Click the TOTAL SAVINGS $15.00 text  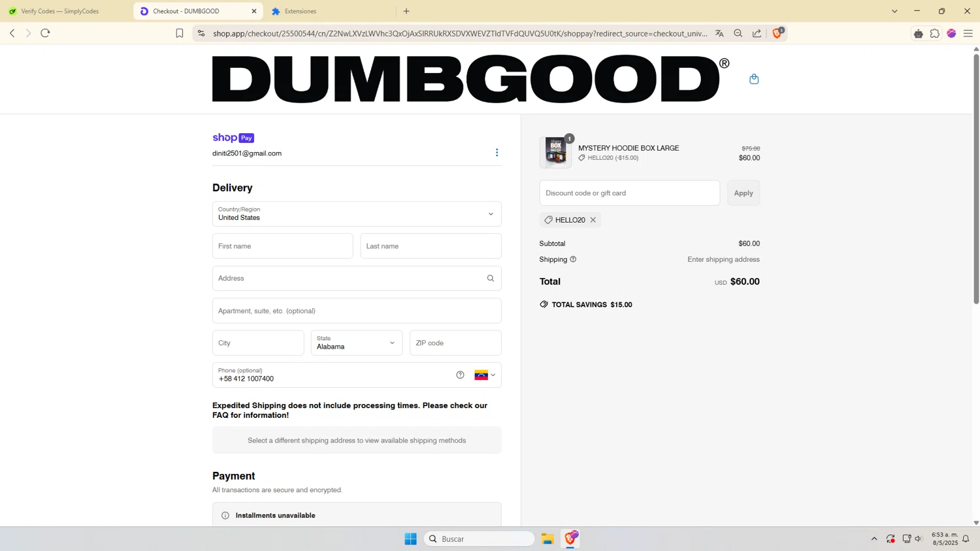(592, 305)
